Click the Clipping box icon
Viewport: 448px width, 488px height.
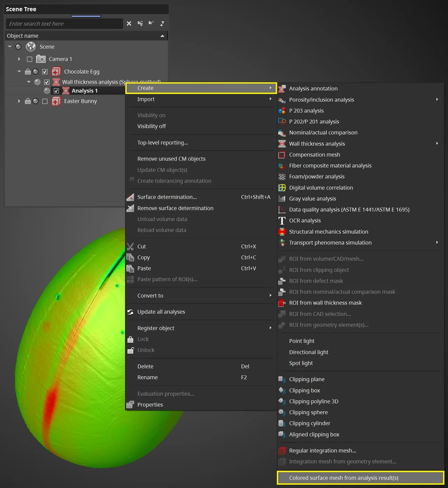[282, 390]
